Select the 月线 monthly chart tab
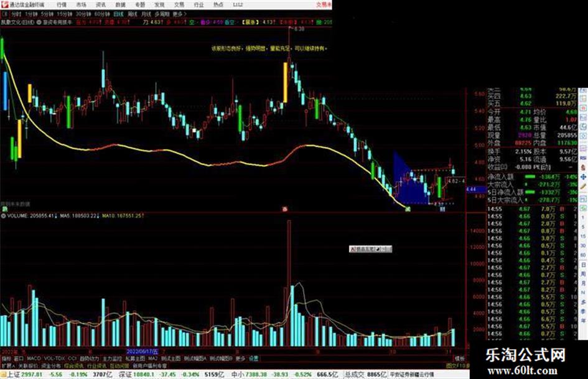Screen dimensions: 588x379 coord(146,14)
